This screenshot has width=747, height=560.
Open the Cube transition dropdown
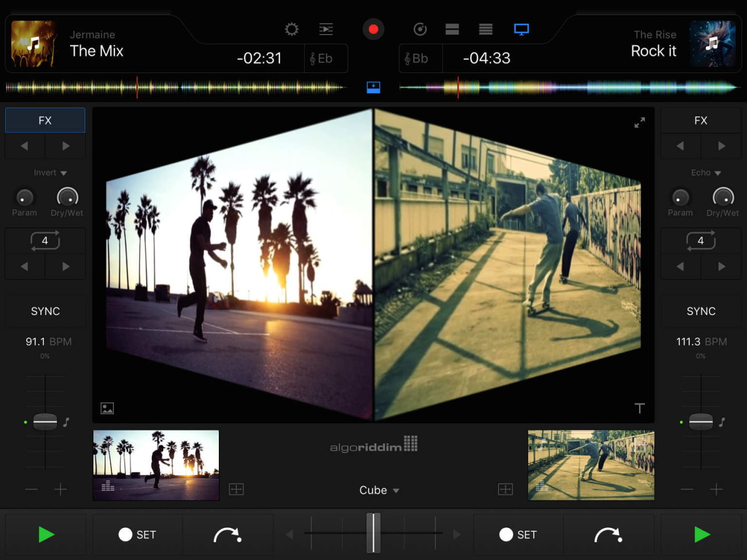pyautogui.click(x=378, y=490)
